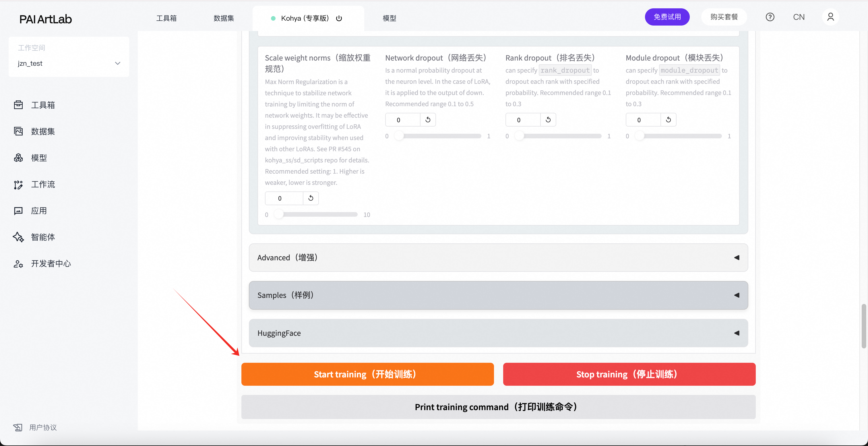Switch to the 模型 top tab
868x446 pixels.
click(389, 18)
